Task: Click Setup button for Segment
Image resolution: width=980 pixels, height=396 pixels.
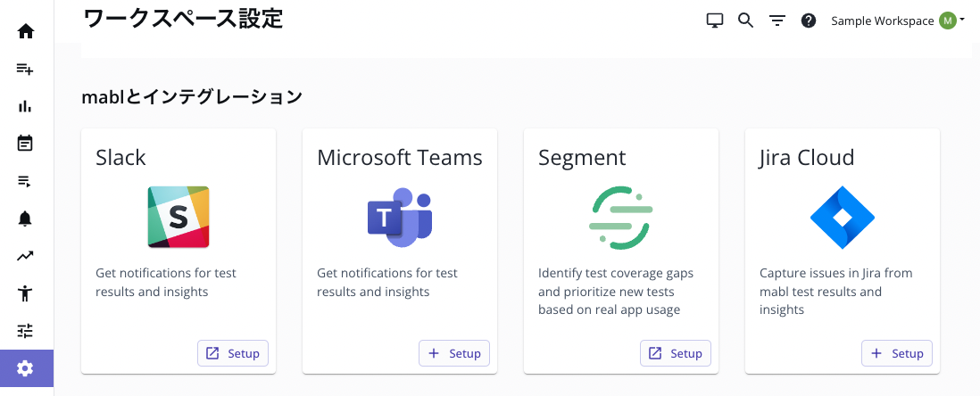Action: [676, 353]
